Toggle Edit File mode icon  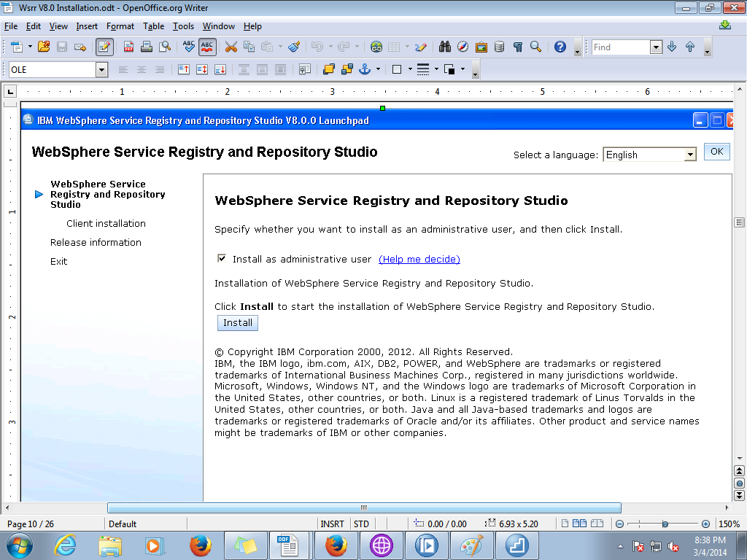[x=104, y=47]
